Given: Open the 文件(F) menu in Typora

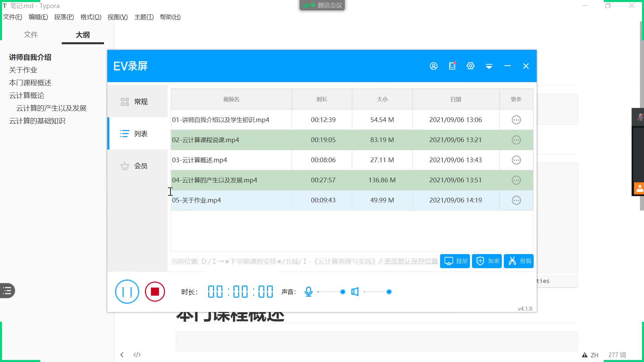Looking at the screenshot, I should click(x=12, y=17).
